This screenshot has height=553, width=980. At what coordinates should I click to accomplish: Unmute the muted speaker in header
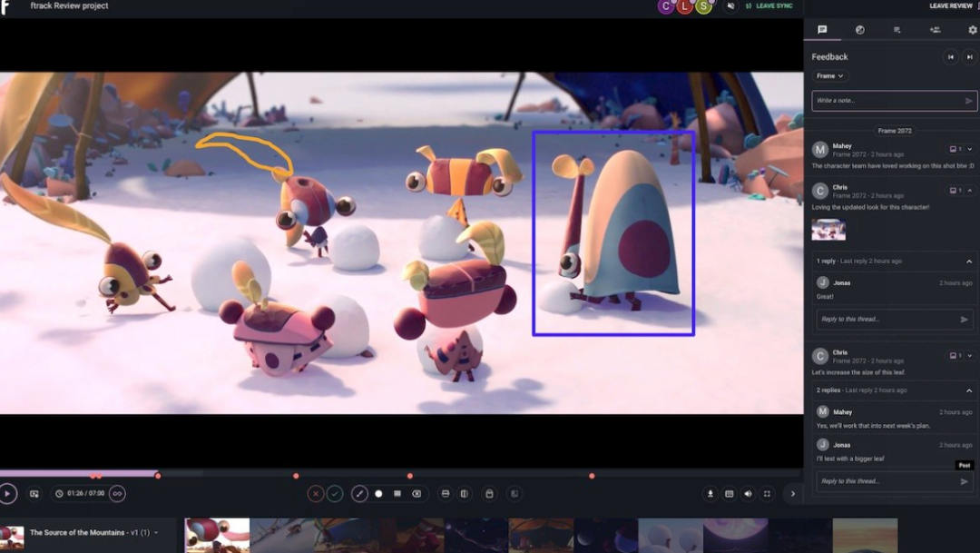(730, 6)
